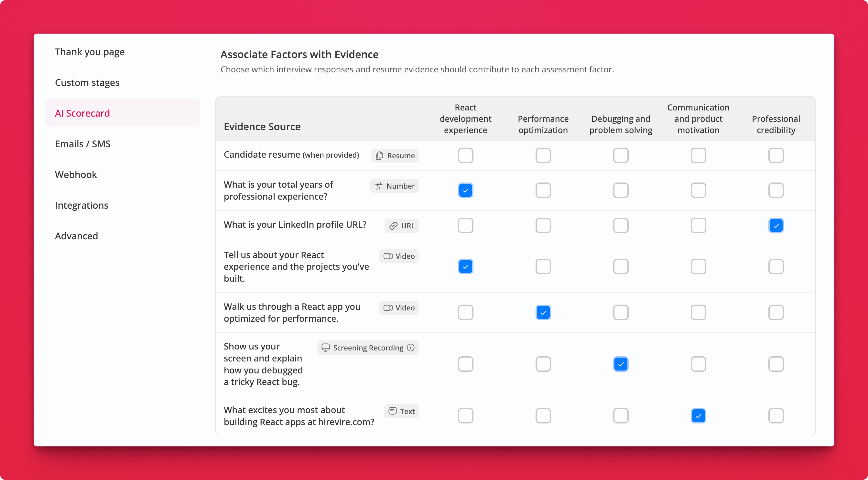Check performance walkthrough for Debugging and problem solving
868x480 pixels.
(621, 313)
